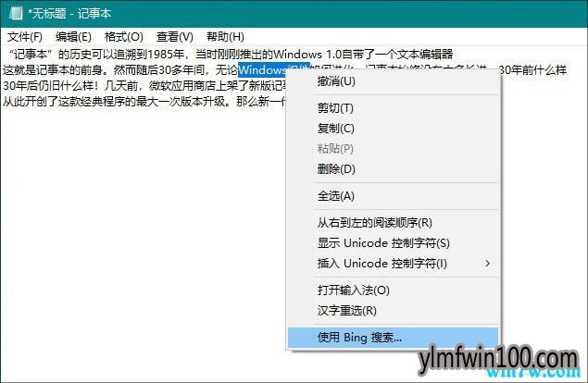Select 剪切(T) in context menu
This screenshot has height=383, width=588.
click(x=393, y=108)
